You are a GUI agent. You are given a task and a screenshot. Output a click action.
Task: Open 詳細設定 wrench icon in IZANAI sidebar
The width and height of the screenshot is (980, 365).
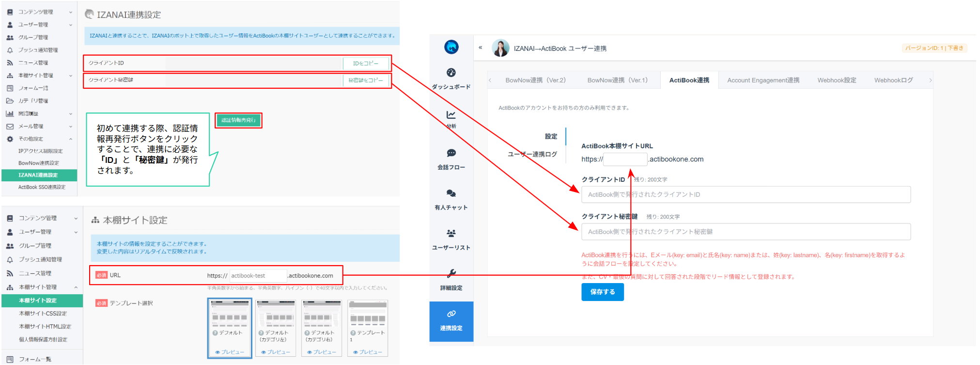click(451, 273)
